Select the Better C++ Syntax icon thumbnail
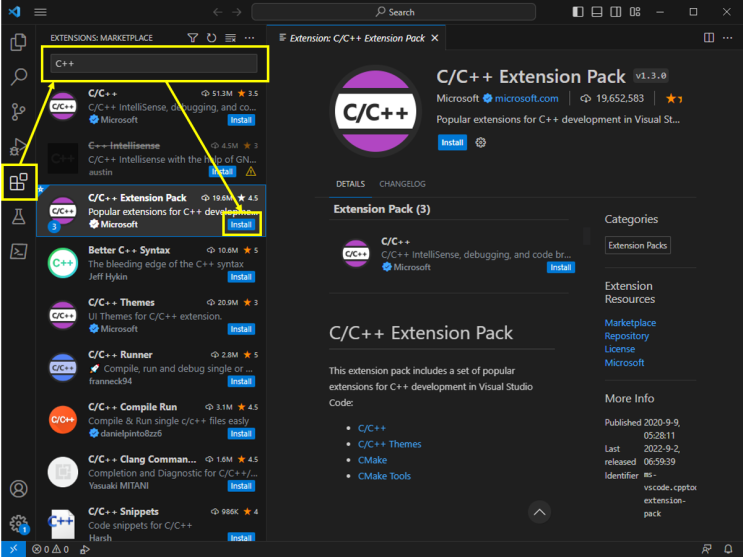743x557 pixels. (63, 263)
